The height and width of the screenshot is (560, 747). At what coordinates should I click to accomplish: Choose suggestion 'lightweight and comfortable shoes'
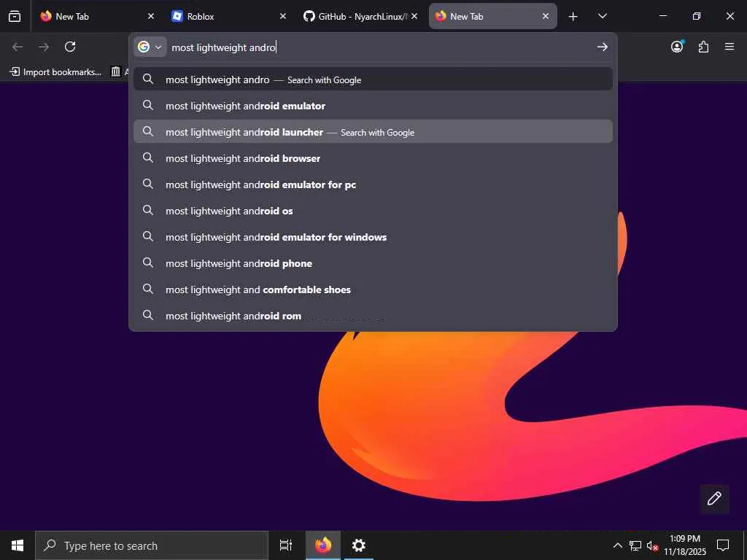click(373, 289)
